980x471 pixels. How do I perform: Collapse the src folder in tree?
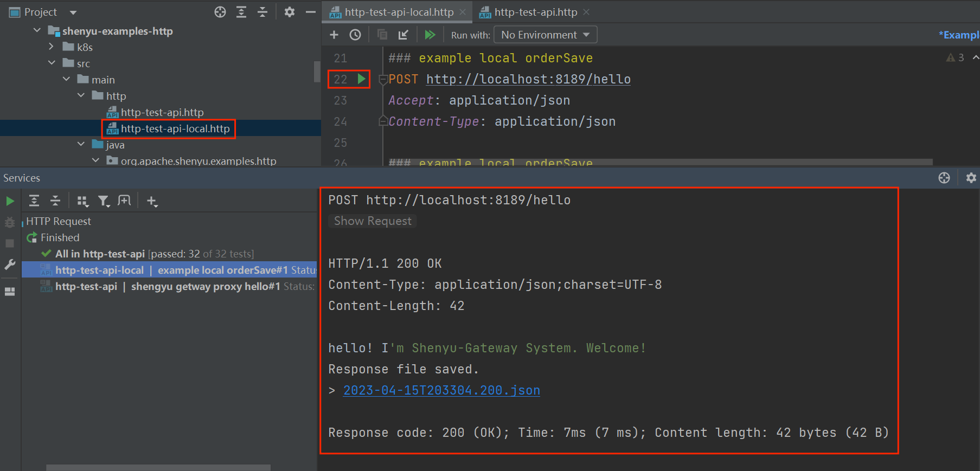click(x=52, y=63)
